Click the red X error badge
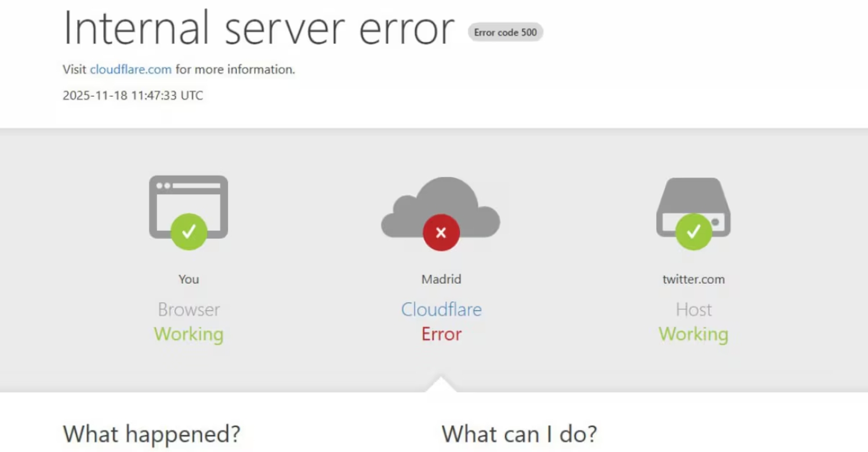The width and height of the screenshot is (868, 452). 441,233
